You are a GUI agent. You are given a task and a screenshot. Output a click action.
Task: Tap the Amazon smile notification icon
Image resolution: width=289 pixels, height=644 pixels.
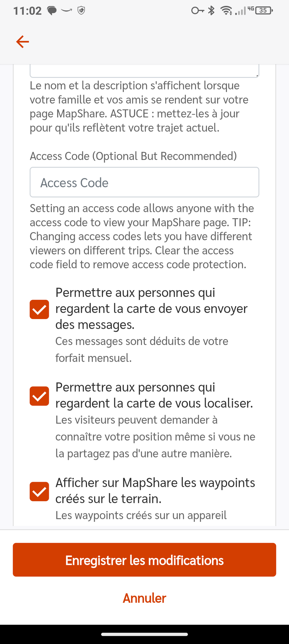coord(67,10)
